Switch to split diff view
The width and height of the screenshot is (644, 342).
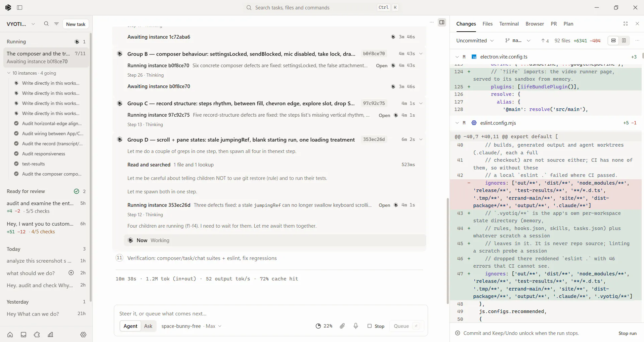pyautogui.click(x=624, y=41)
